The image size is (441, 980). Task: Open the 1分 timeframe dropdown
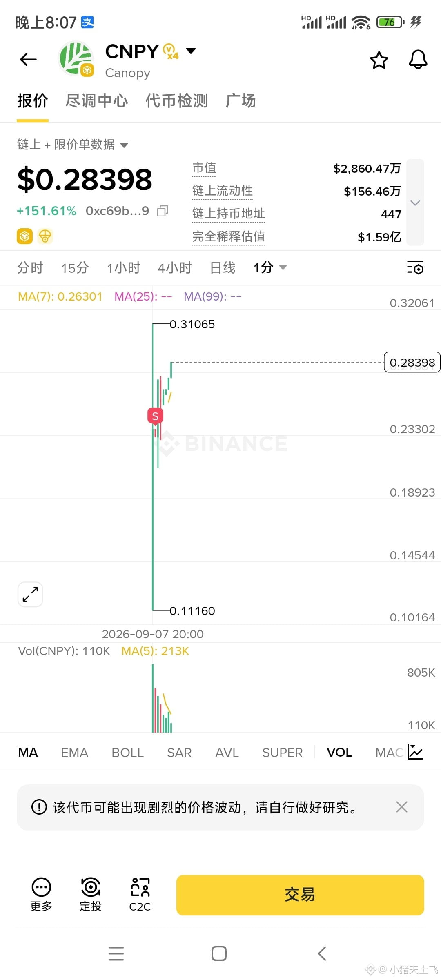(x=270, y=268)
